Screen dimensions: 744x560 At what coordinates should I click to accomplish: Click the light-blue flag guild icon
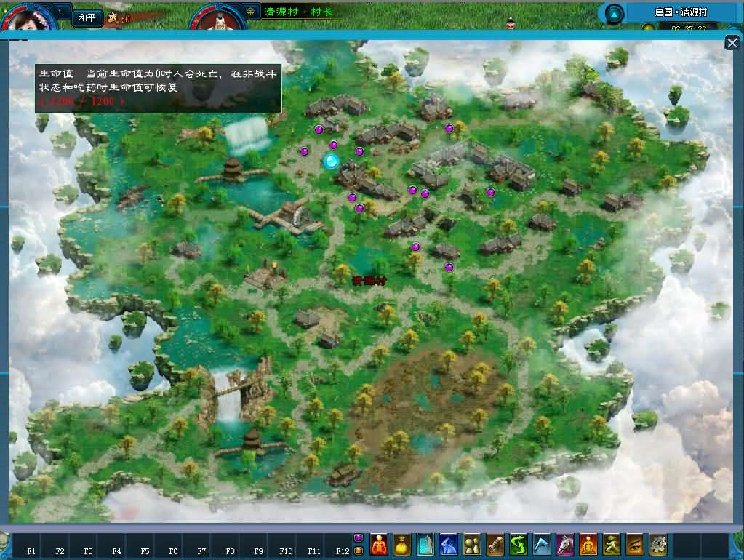click(x=541, y=544)
